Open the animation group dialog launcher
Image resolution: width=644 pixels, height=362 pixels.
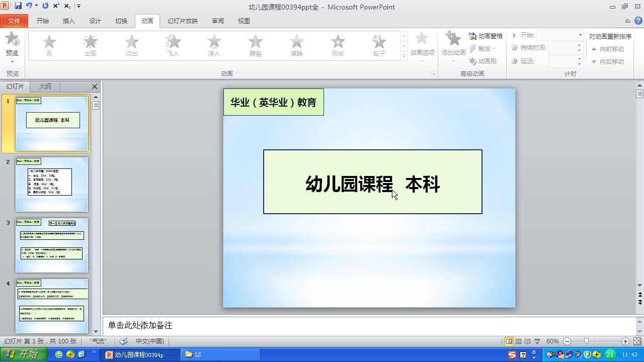click(433, 74)
